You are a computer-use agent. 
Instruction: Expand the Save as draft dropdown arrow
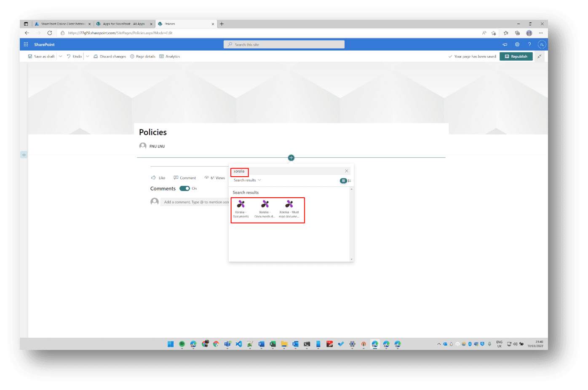60,56
